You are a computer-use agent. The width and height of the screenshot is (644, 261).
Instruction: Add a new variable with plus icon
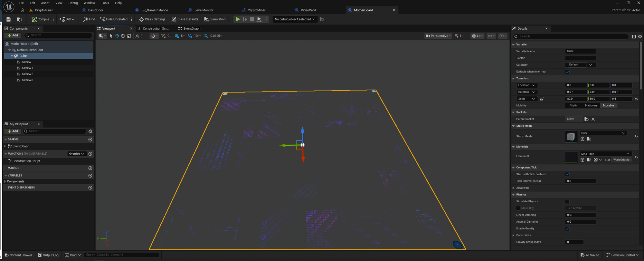tap(90, 176)
